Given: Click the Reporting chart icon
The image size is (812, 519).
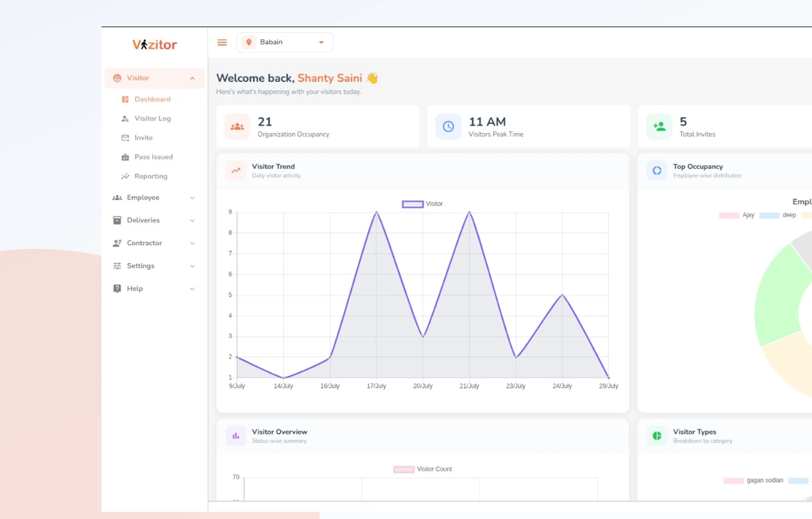Looking at the screenshot, I should (x=125, y=176).
